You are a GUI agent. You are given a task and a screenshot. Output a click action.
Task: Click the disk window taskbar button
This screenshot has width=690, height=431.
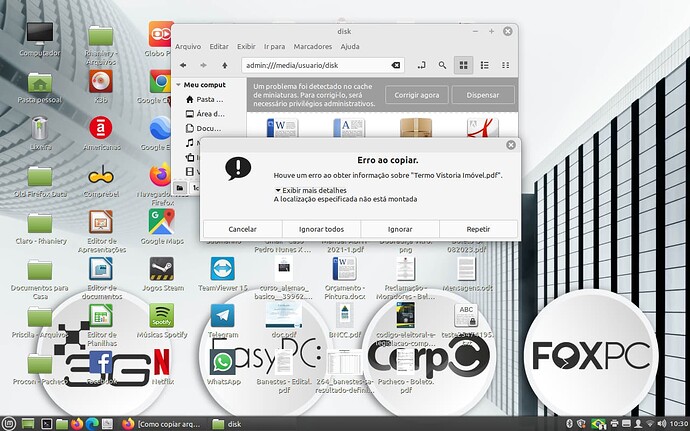[x=228, y=424]
